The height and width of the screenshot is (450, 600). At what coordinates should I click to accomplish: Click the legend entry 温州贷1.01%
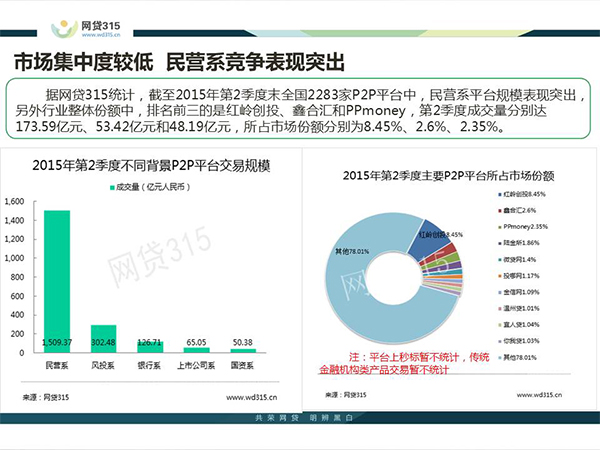pyautogui.click(x=518, y=308)
